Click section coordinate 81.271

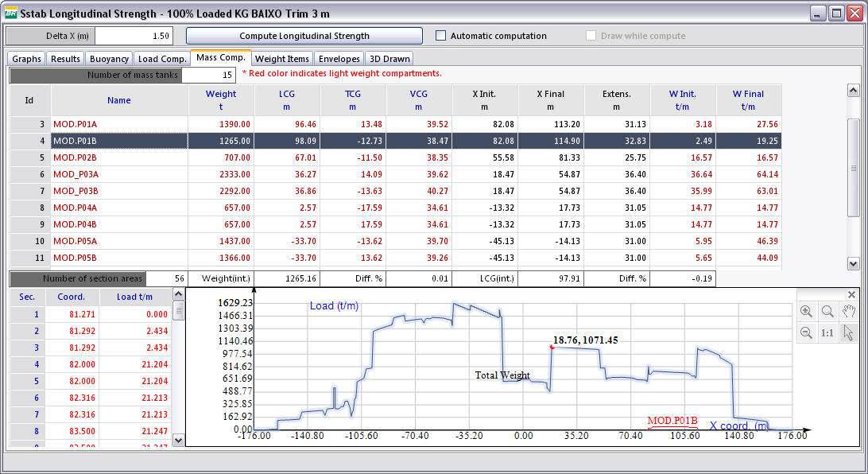(72, 314)
